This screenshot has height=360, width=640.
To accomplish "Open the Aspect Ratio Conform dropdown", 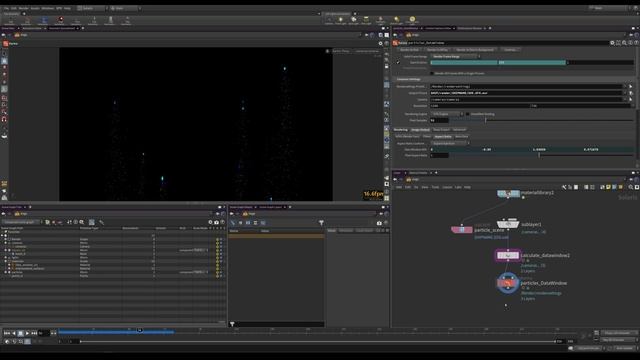I will tap(450, 143).
